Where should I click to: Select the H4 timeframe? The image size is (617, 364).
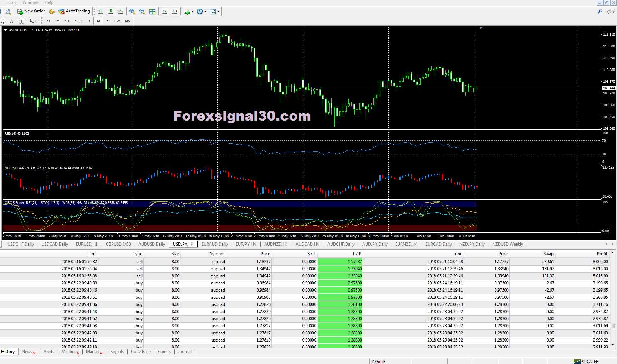pos(98,21)
